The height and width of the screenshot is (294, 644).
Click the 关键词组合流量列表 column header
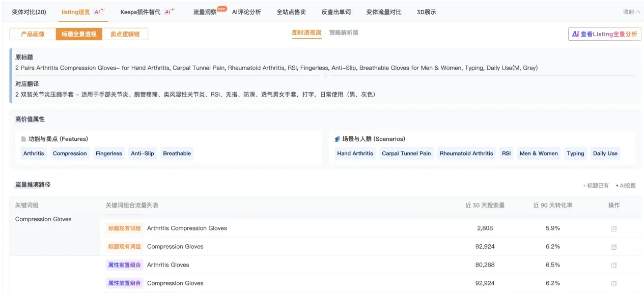[132, 205]
